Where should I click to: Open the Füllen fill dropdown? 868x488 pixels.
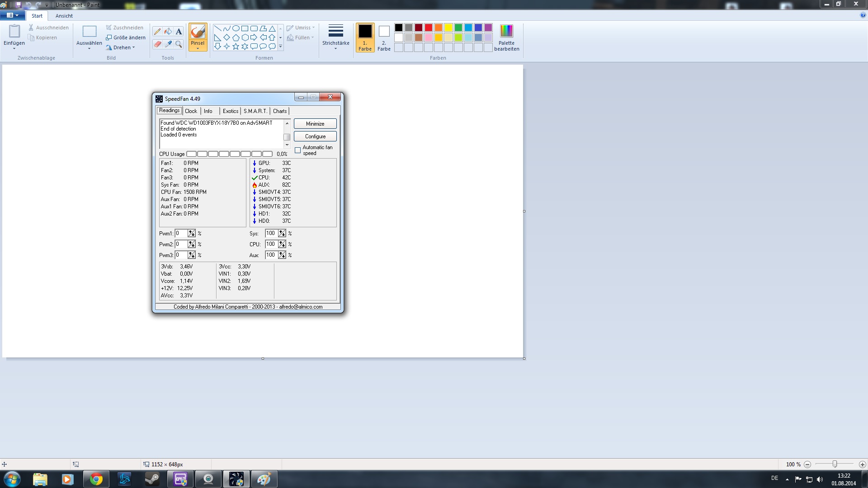click(x=300, y=38)
